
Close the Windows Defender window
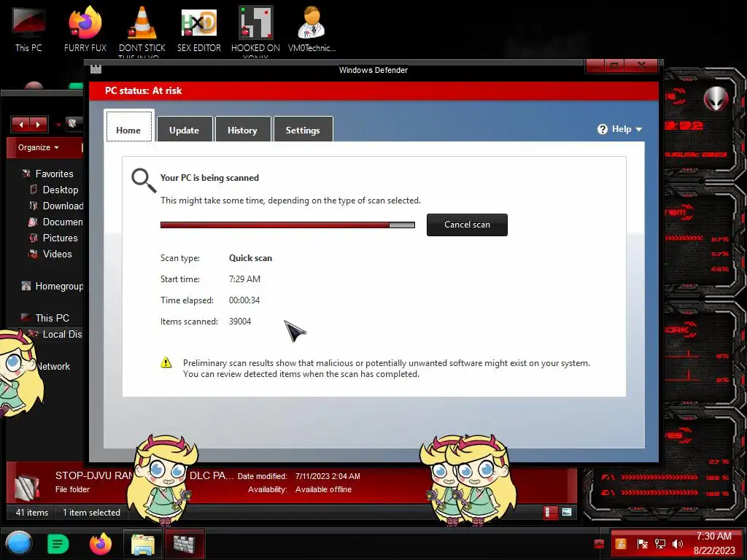tap(641, 66)
